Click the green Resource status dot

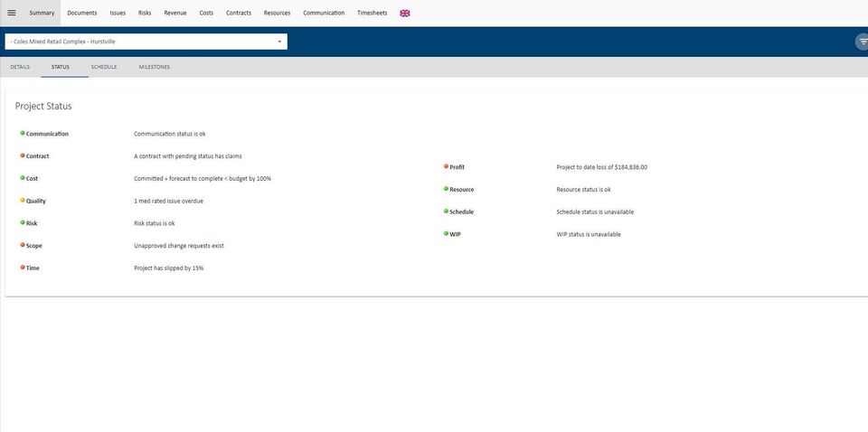point(446,189)
